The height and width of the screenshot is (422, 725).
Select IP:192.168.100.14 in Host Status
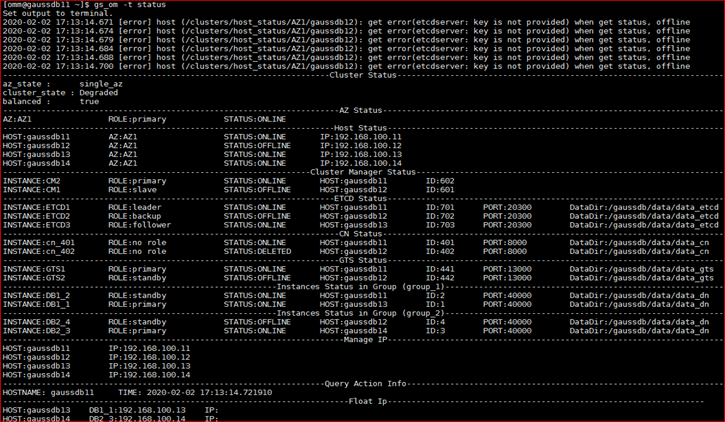(361, 163)
